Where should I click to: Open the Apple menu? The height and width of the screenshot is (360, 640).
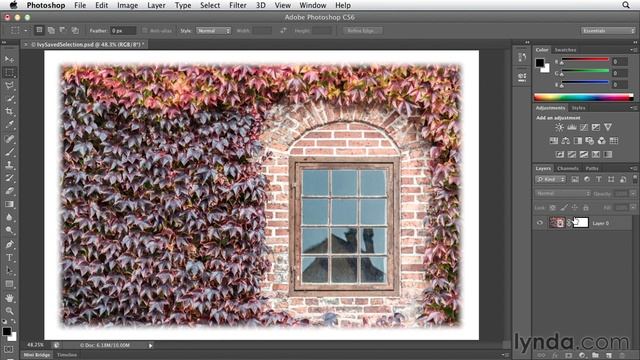pos(13,5)
